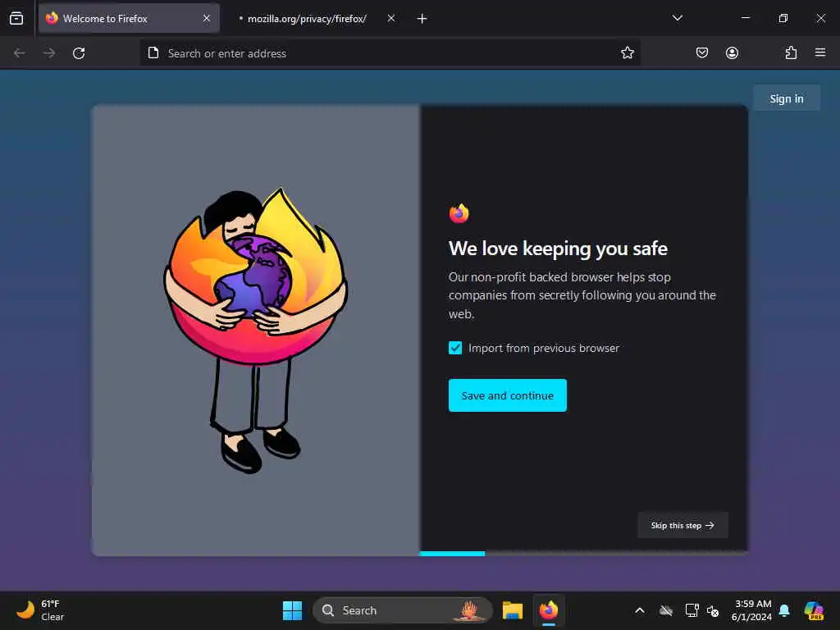Click the page icon in address bar

(x=153, y=53)
